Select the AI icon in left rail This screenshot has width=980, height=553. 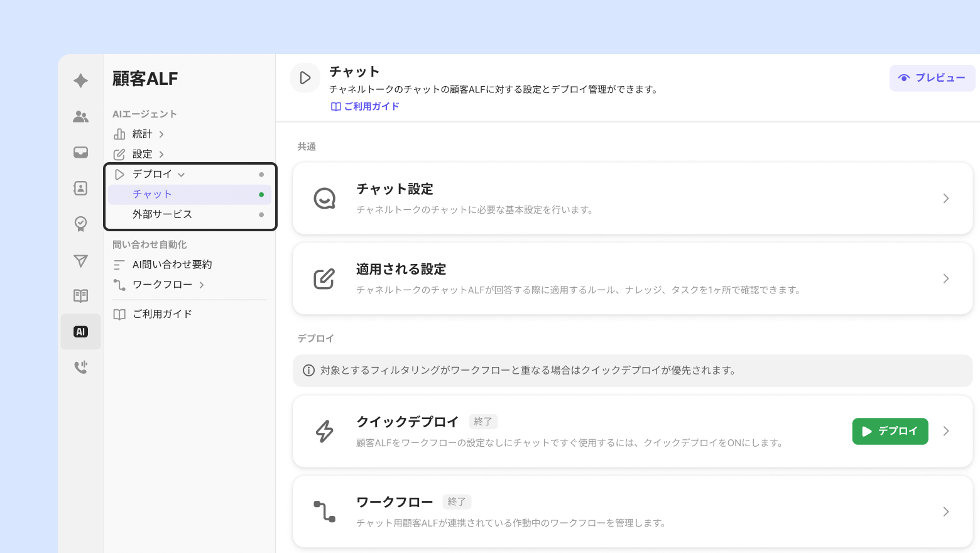[80, 332]
